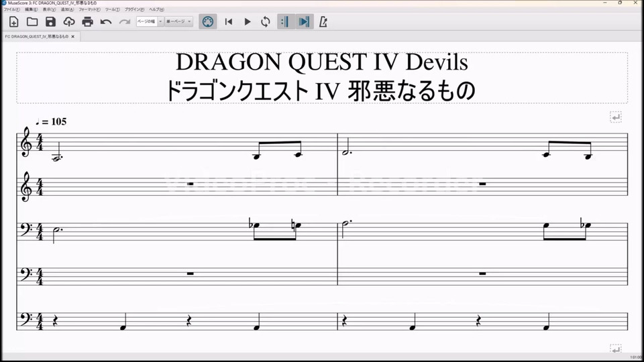Open the プラグイン menu
Viewport: 644px width, 362px height.
click(134, 9)
